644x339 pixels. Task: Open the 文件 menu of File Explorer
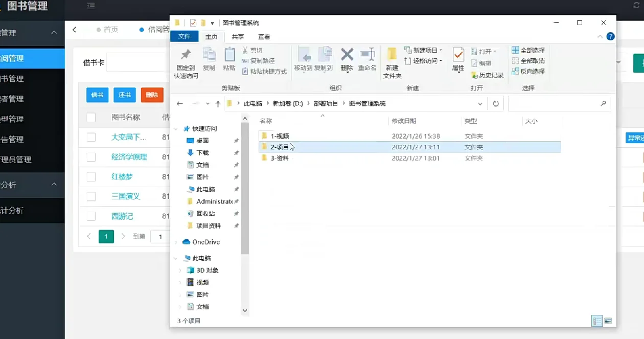pyautogui.click(x=184, y=36)
